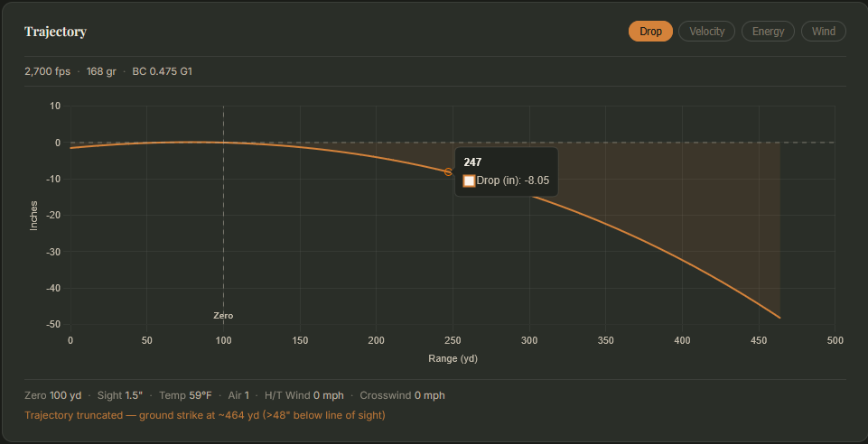Click the '2,700 fps' muzzle velocity text
This screenshot has width=868, height=444.
pyautogui.click(x=48, y=71)
